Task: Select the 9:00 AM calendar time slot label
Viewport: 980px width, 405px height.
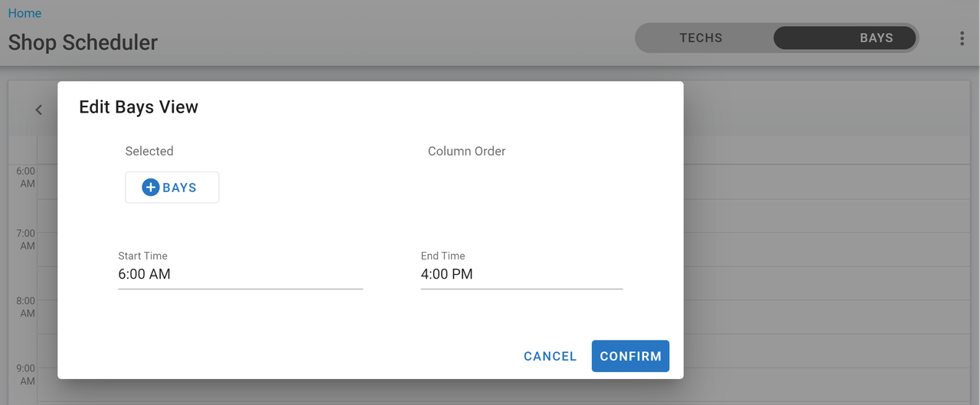Action: [x=26, y=374]
